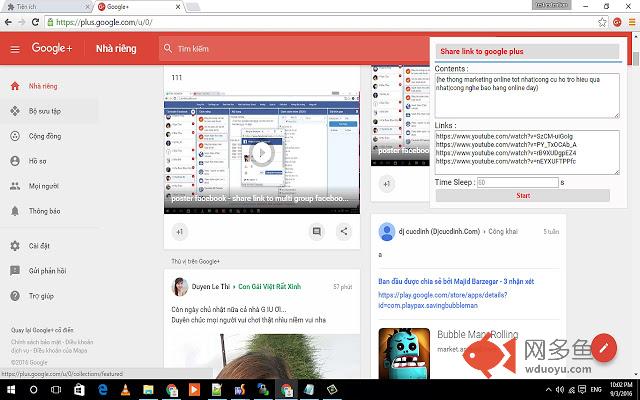Click +1 on the poster facebook video post
This screenshot has height=400, width=640.
(x=180, y=231)
